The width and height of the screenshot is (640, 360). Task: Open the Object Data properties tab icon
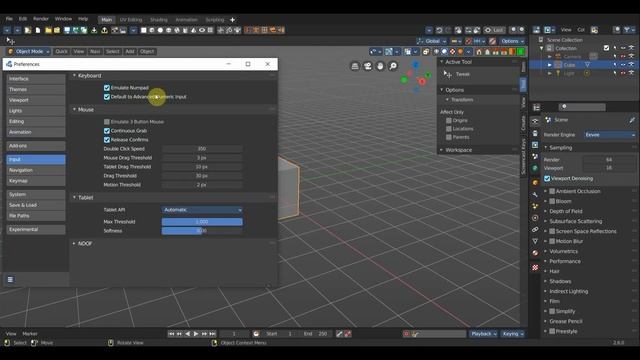535,241
